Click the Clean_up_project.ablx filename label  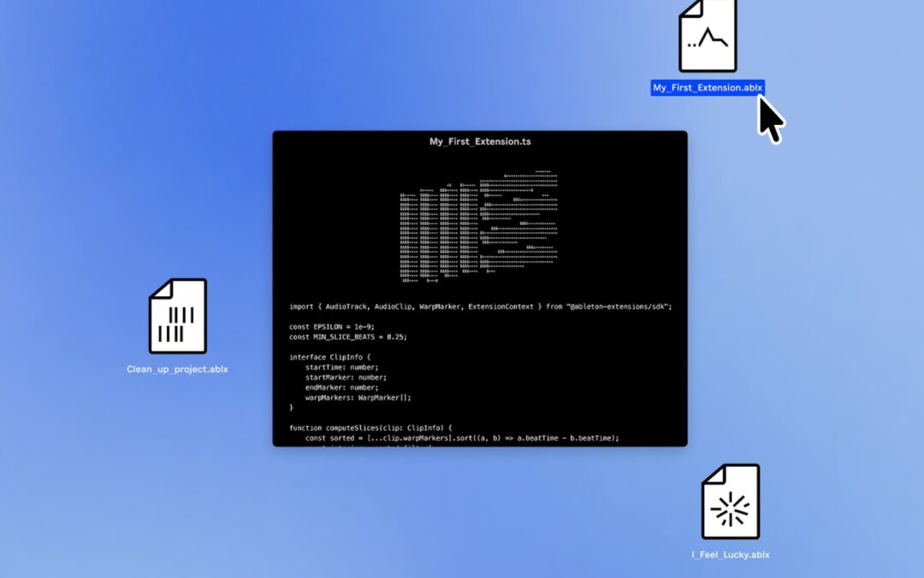[177, 369]
